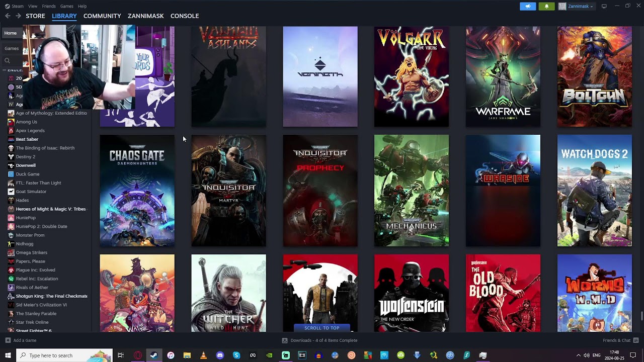Open Discord from the Windows taskbar
Viewport: 644px width, 362px height.
point(220,355)
